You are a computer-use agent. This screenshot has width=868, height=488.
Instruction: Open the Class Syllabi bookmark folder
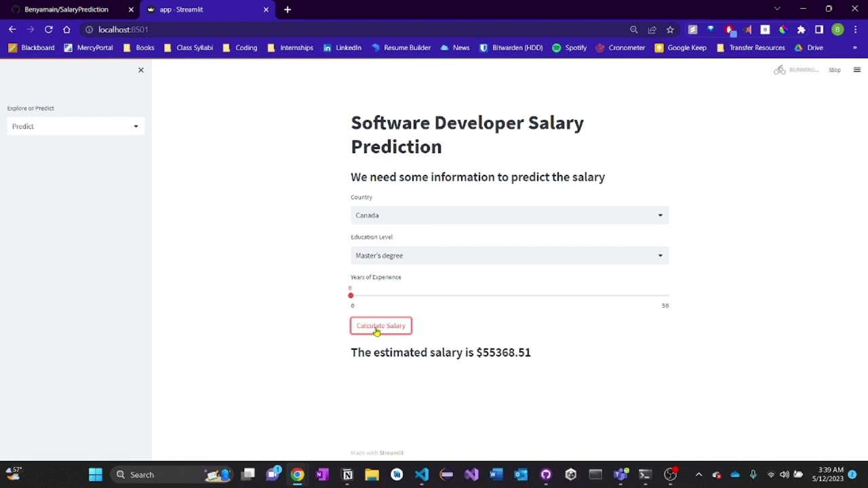pyautogui.click(x=189, y=48)
